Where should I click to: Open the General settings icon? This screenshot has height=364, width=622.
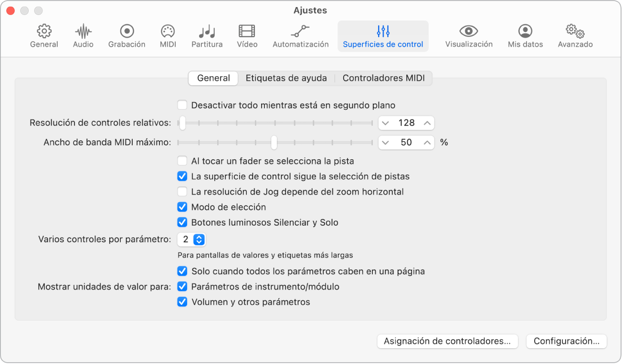pyautogui.click(x=44, y=35)
